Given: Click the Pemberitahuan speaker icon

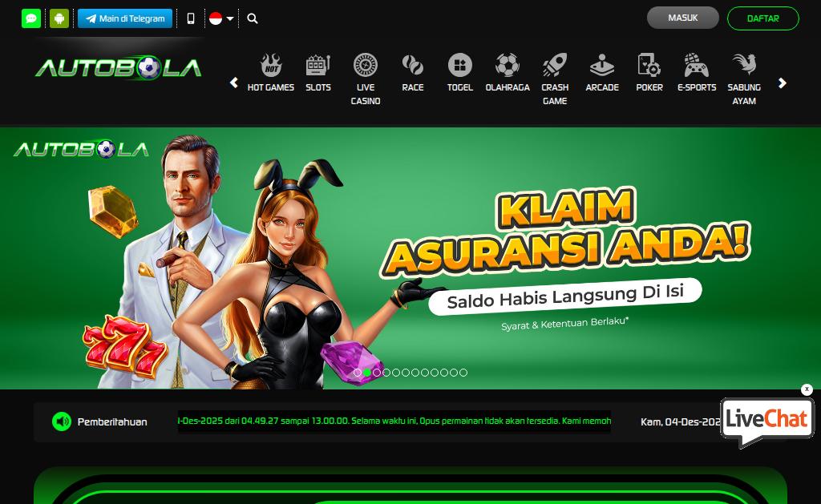Looking at the screenshot, I should [x=62, y=421].
